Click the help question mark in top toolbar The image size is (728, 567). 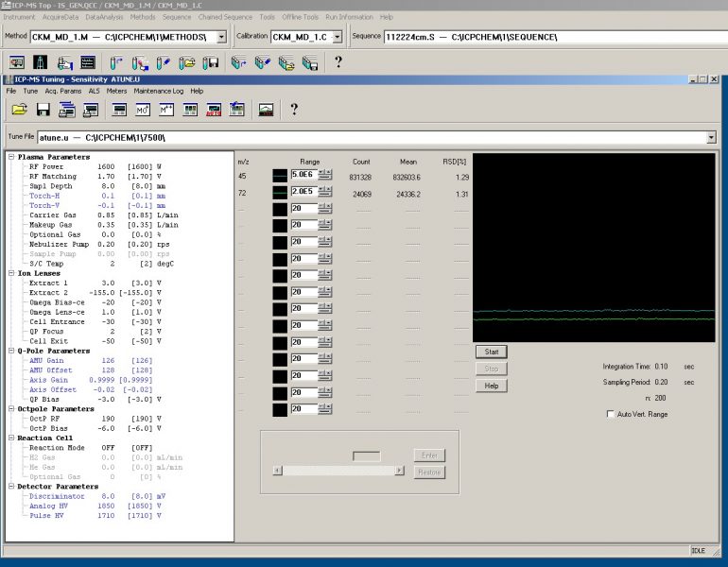point(338,61)
